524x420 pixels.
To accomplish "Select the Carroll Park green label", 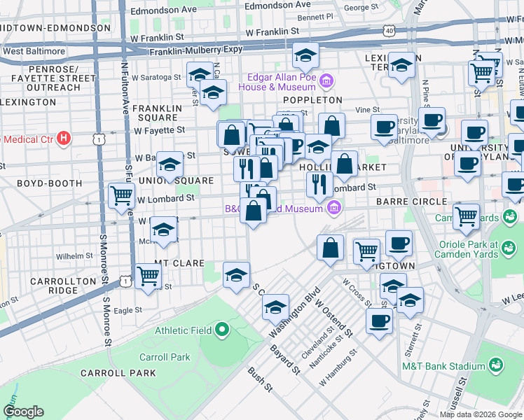I will tap(165, 357).
